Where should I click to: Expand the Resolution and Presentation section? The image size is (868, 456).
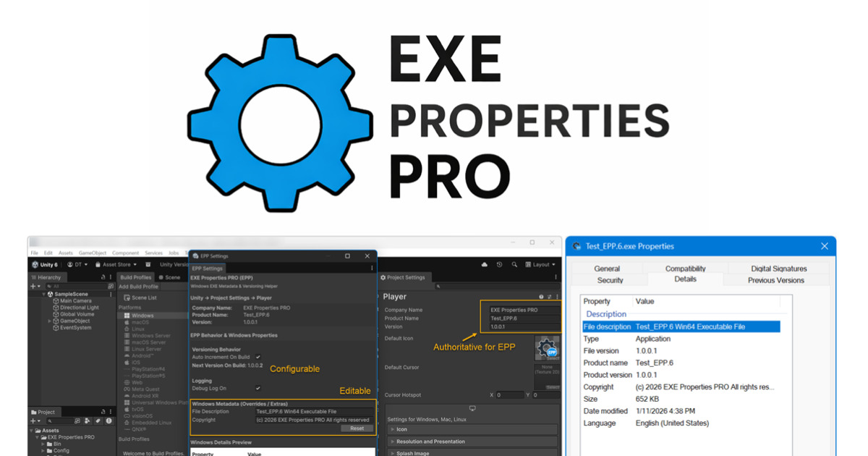393,442
